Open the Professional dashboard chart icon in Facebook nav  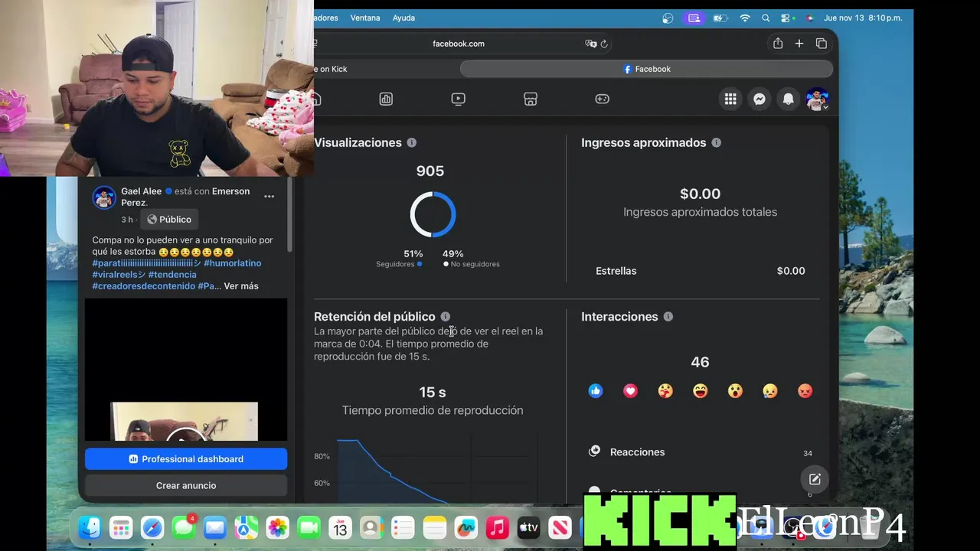tap(386, 99)
